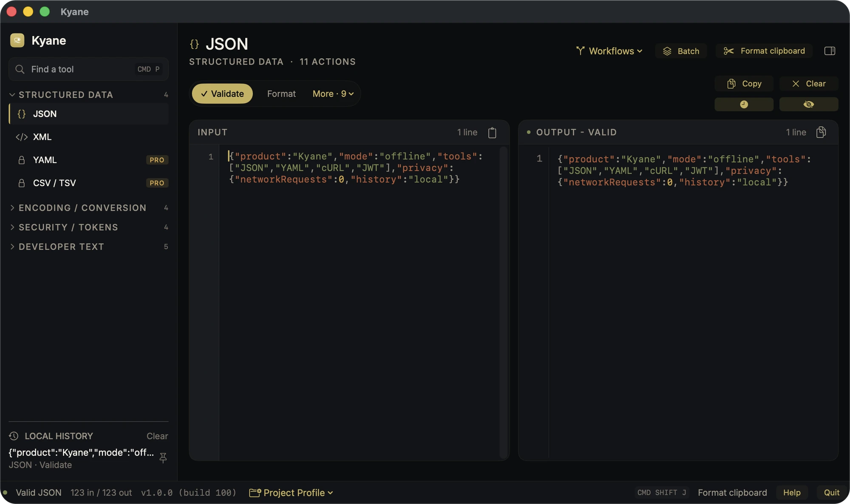Open the JSON tool
This screenshot has height=504, width=850.
(88, 114)
